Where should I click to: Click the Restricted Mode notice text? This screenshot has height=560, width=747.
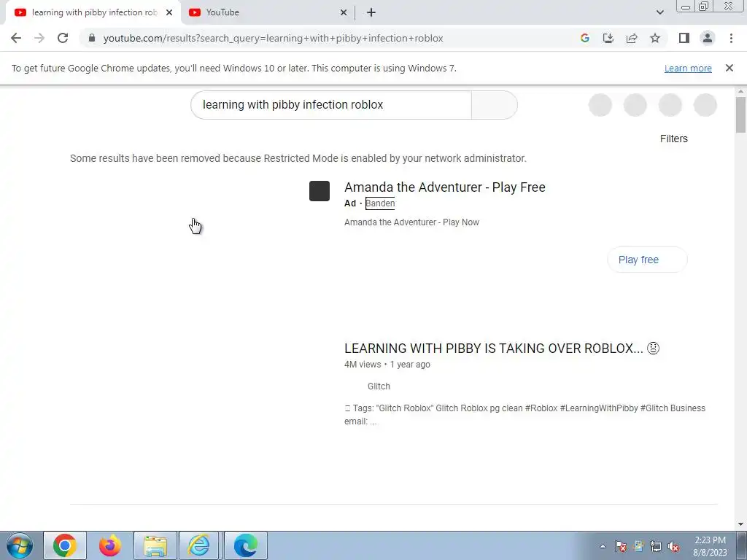(x=298, y=158)
